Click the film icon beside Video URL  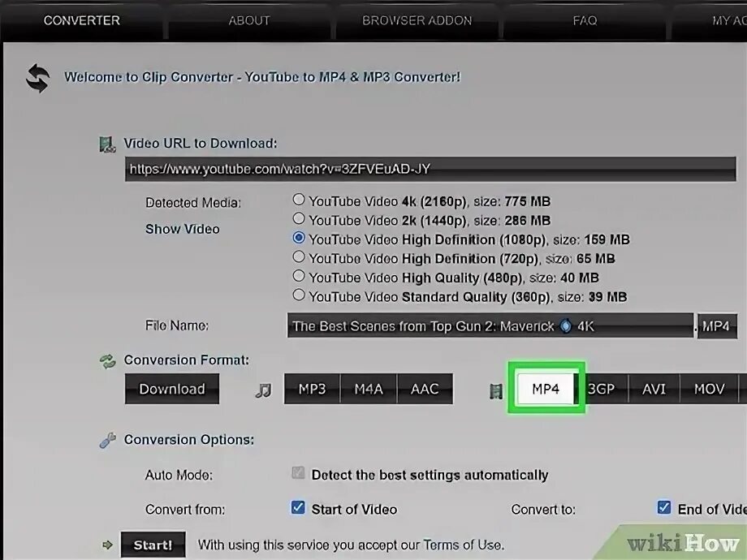coord(107,144)
